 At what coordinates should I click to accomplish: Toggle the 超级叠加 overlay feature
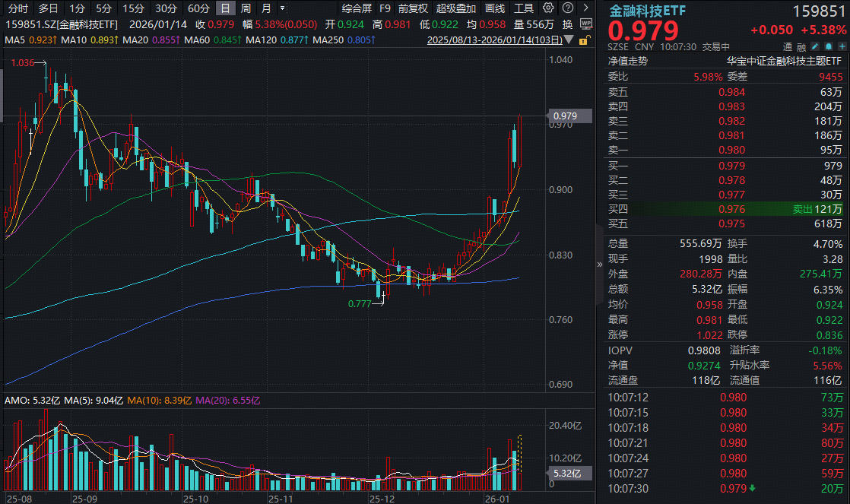click(454, 7)
